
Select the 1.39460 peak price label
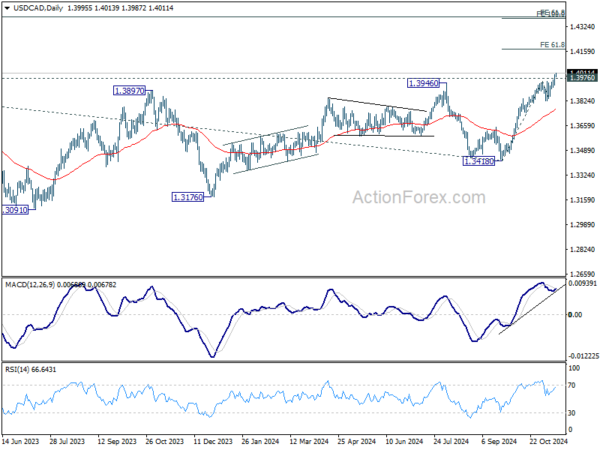point(423,83)
